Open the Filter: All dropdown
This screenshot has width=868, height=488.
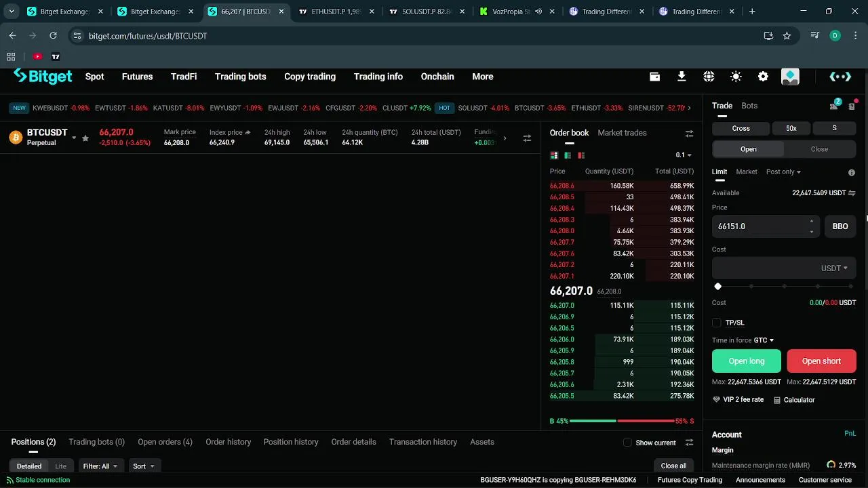[100, 466]
